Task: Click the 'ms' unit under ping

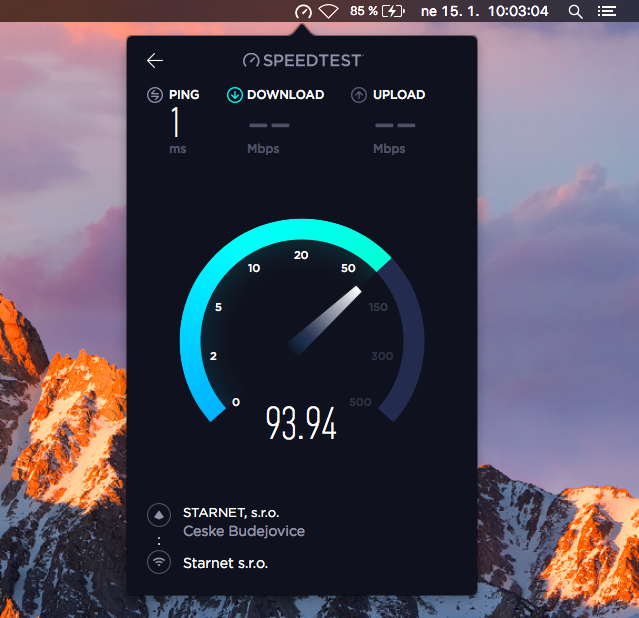Action: [x=178, y=149]
